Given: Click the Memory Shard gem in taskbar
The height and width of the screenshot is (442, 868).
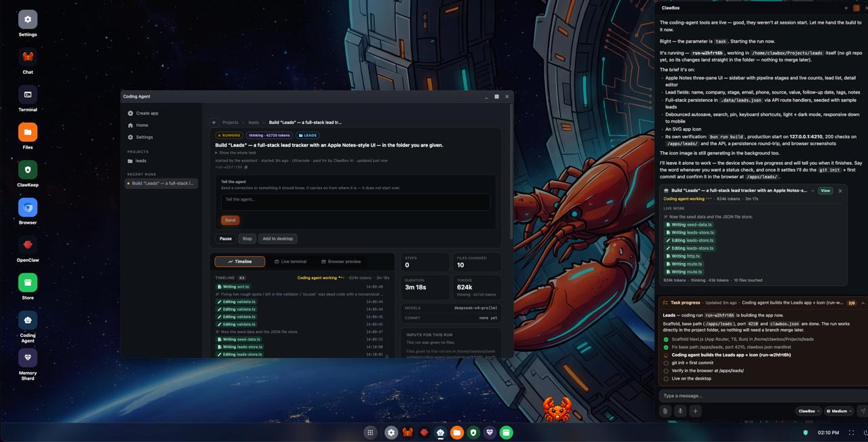Looking at the screenshot, I should (490, 433).
